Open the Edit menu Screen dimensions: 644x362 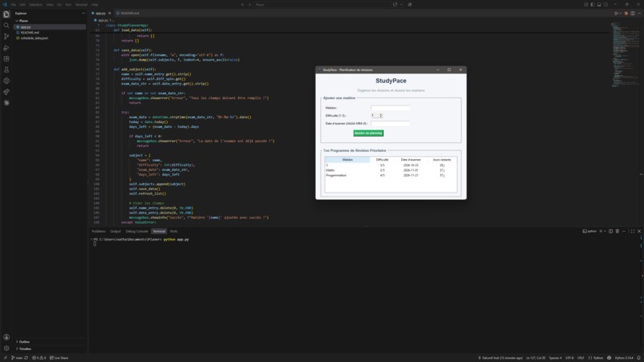point(22,5)
